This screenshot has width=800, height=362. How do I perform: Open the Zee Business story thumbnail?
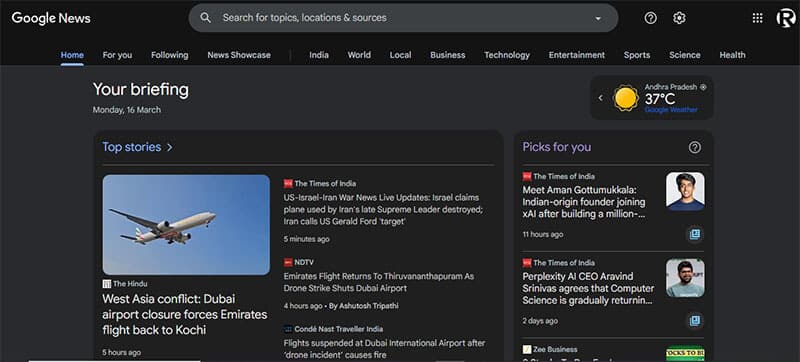[x=685, y=353]
